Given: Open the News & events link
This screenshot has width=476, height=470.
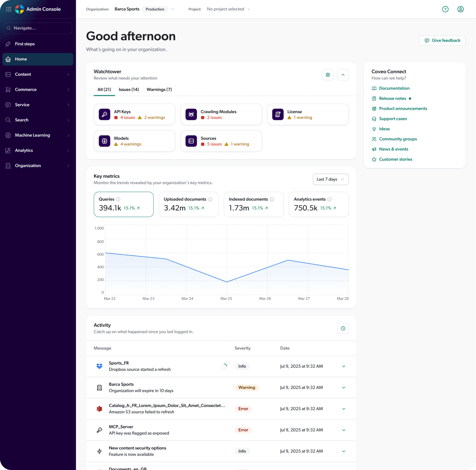Looking at the screenshot, I should (x=394, y=149).
